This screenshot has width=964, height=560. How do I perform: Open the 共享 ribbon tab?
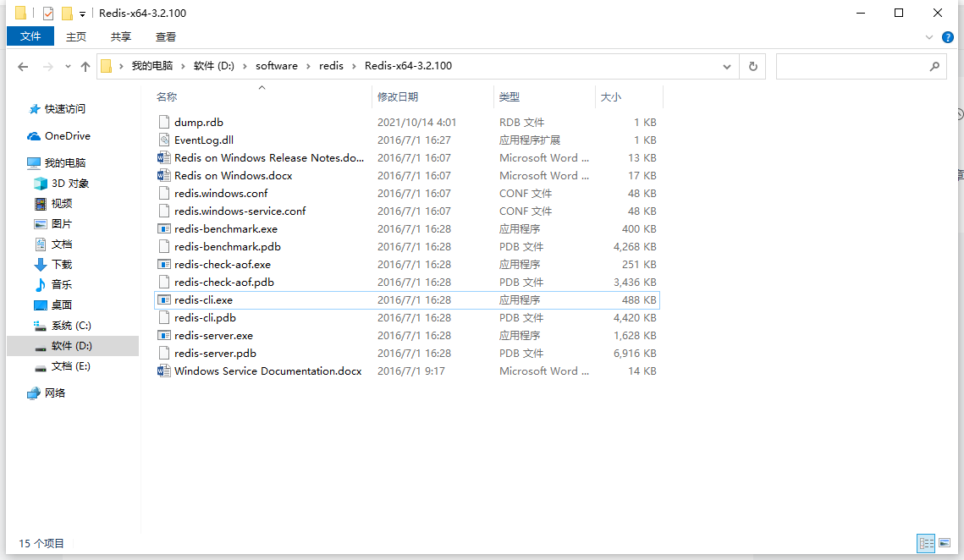[x=120, y=37]
